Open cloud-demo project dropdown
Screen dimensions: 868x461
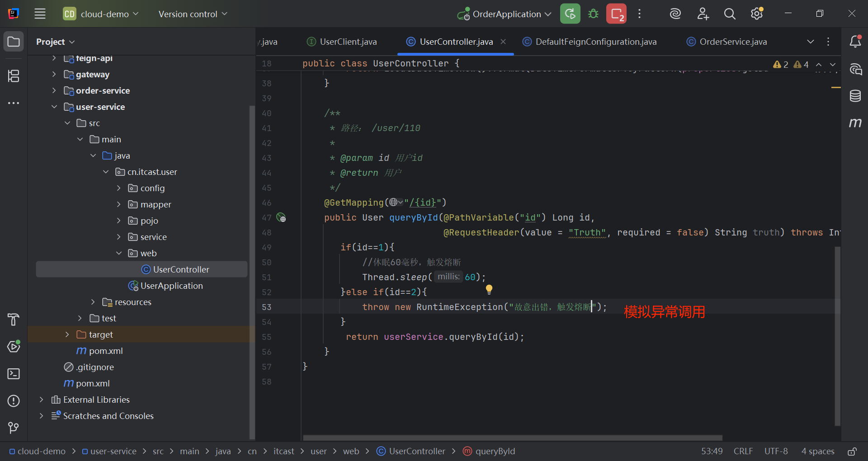(101, 14)
